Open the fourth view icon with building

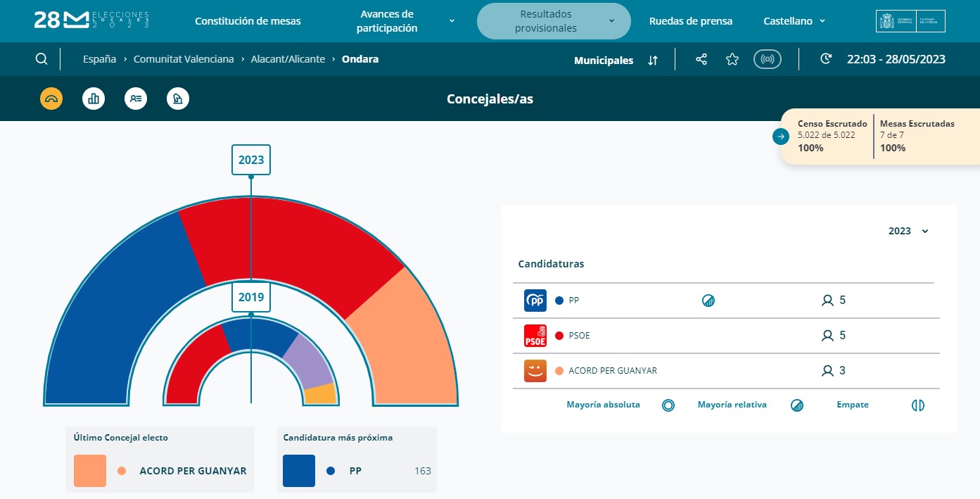point(178,99)
